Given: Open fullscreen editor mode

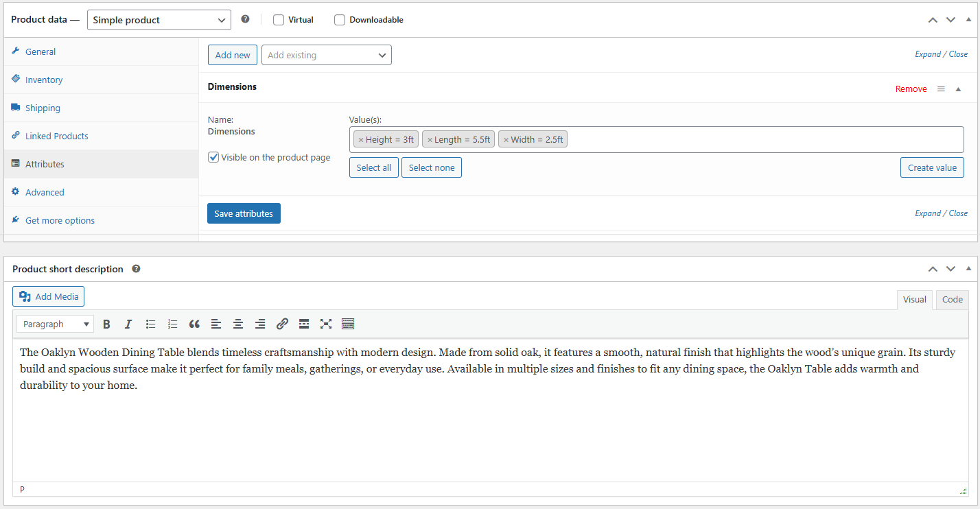Looking at the screenshot, I should pyautogui.click(x=326, y=324).
